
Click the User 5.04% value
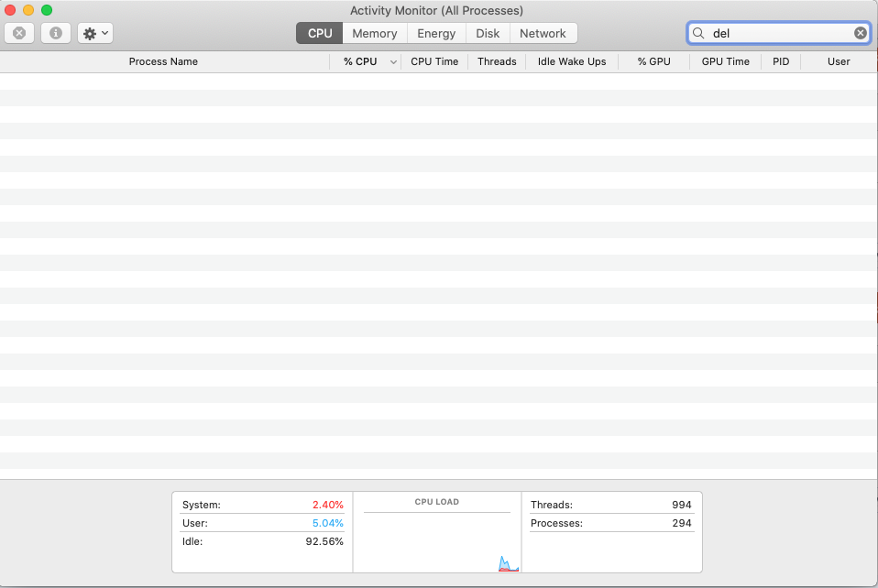[x=327, y=523]
